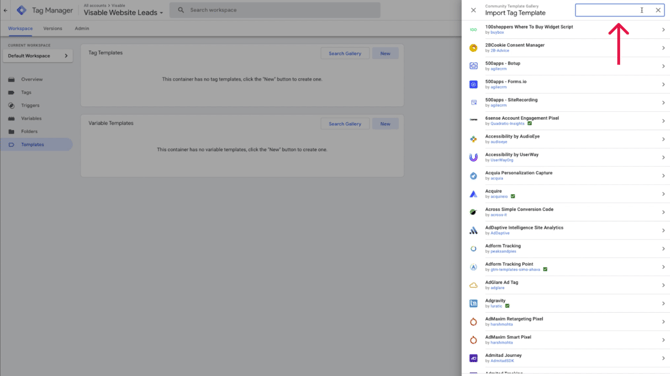Select the Acquia Personalization Capture title
The width and height of the screenshot is (670, 376).
tap(519, 173)
